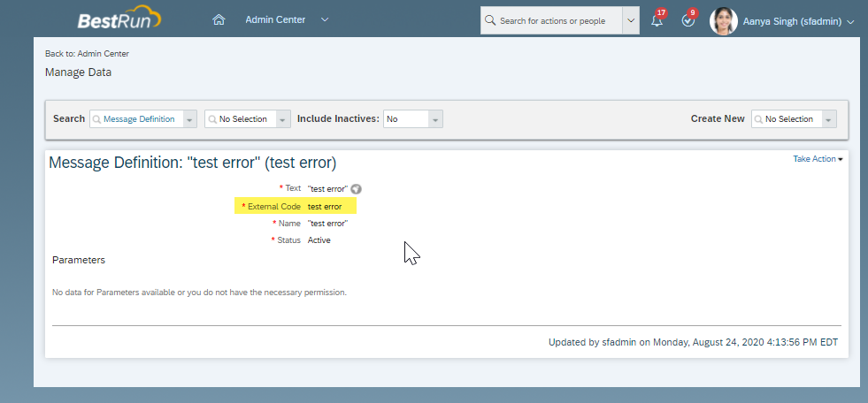Screen dimensions: 868x403
Task: Click the Search for actions or people field
Action: [551, 20]
